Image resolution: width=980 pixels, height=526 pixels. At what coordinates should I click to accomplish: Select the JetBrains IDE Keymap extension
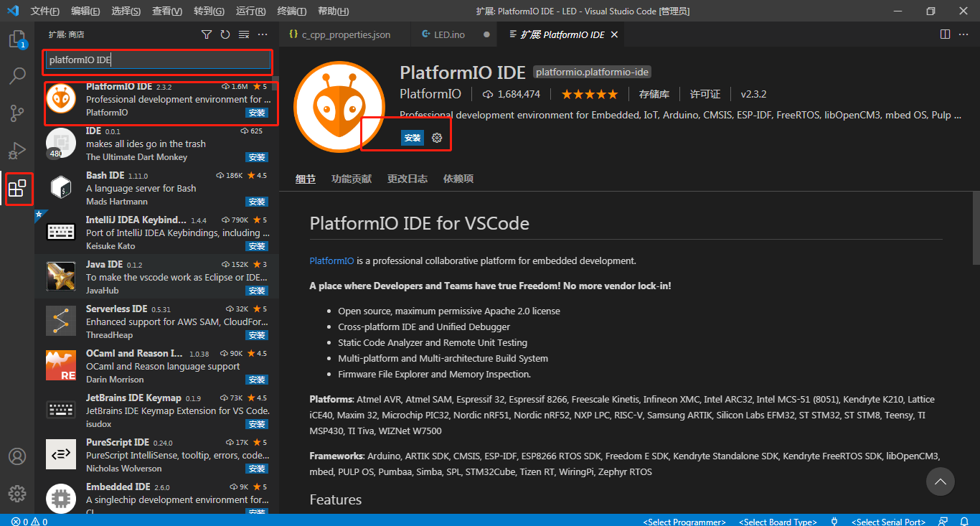(x=156, y=410)
